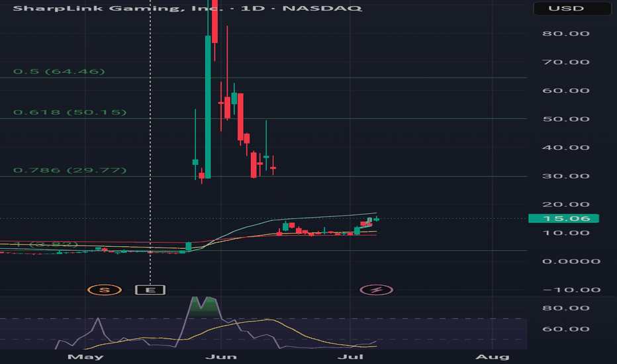Click the orange S split marker icon

105,290
